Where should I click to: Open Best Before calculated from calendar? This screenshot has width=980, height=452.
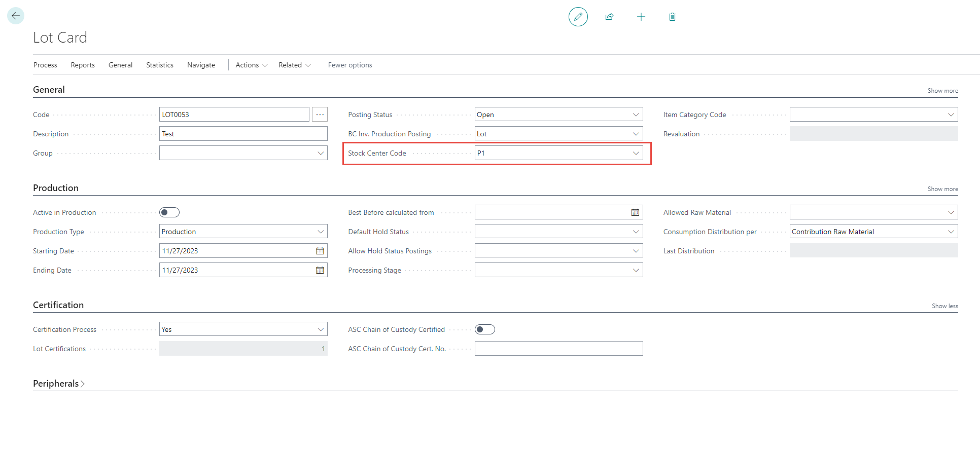(x=635, y=212)
